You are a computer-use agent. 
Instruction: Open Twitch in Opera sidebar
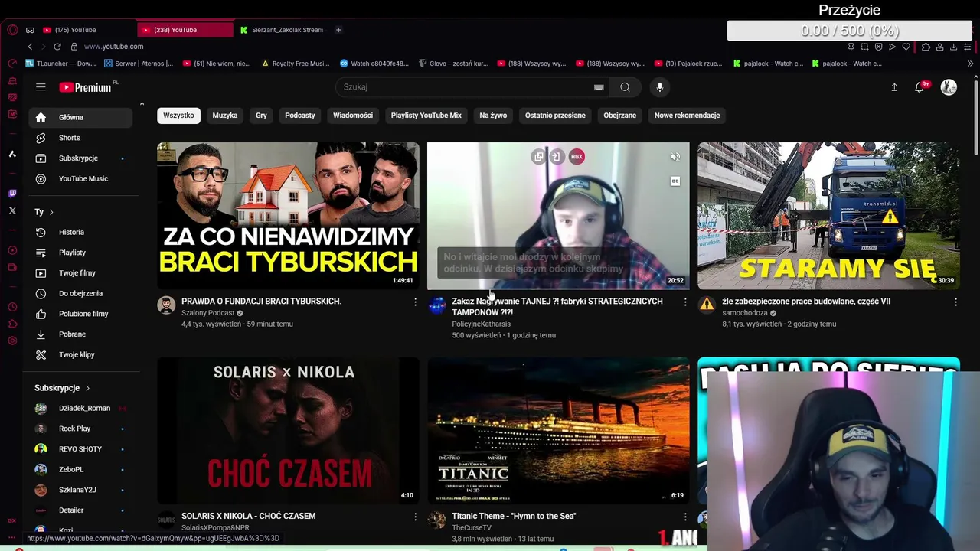(12, 194)
